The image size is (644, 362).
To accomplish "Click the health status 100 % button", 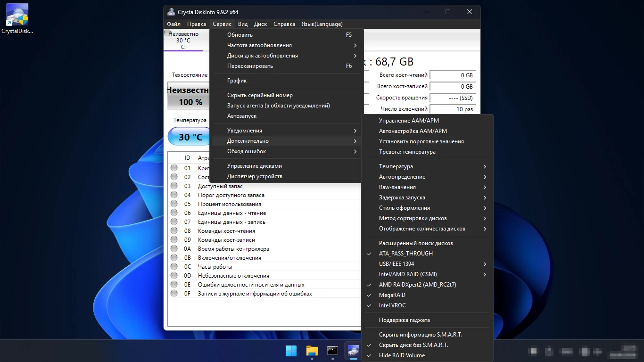I will [189, 96].
